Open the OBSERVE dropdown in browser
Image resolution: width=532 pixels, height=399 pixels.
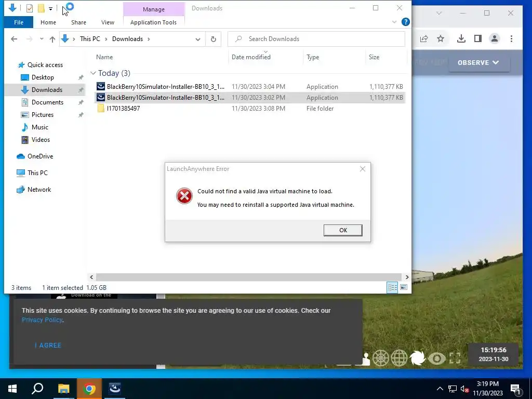pyautogui.click(x=478, y=63)
